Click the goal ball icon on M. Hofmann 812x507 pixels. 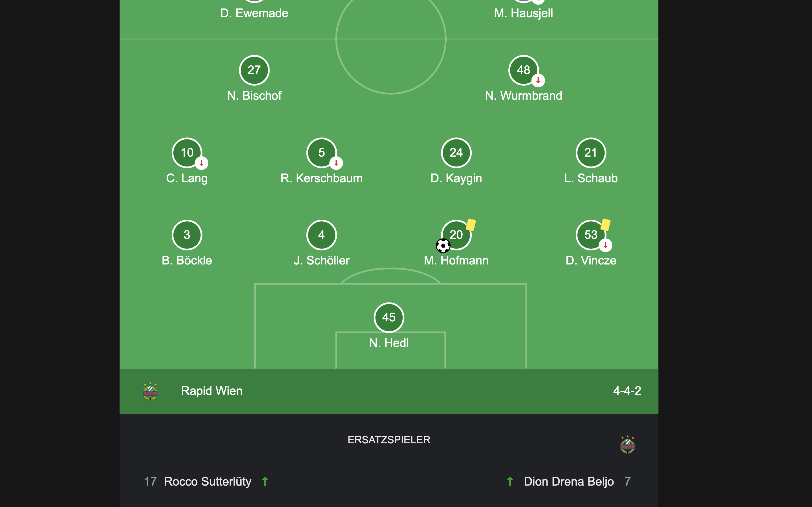(443, 246)
